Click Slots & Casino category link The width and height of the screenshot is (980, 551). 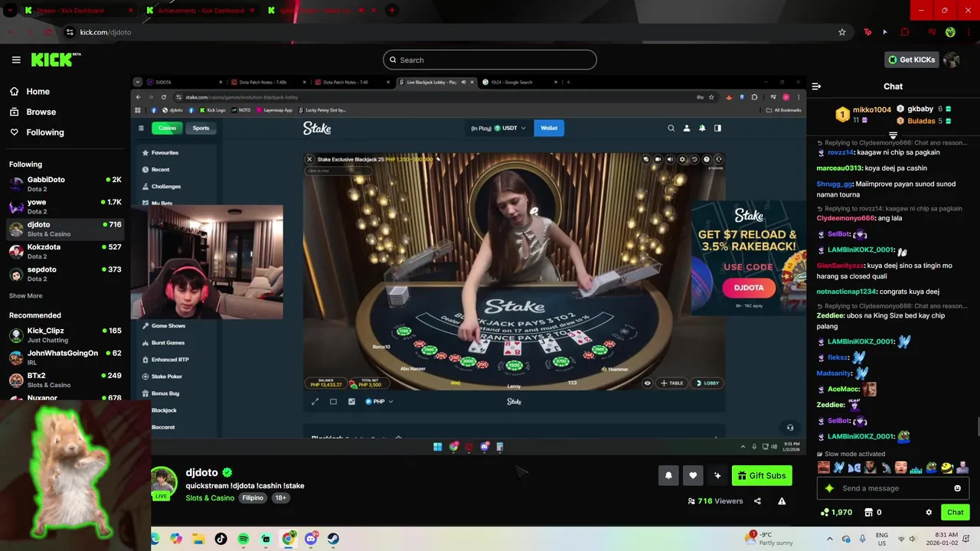(210, 498)
